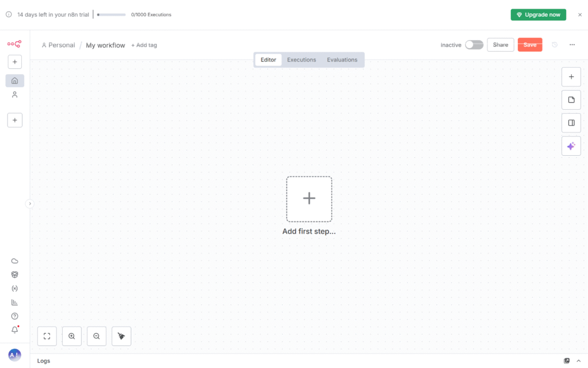This screenshot has width=588, height=368.
Task: Zoom in on the workflow canvas
Action: point(72,336)
